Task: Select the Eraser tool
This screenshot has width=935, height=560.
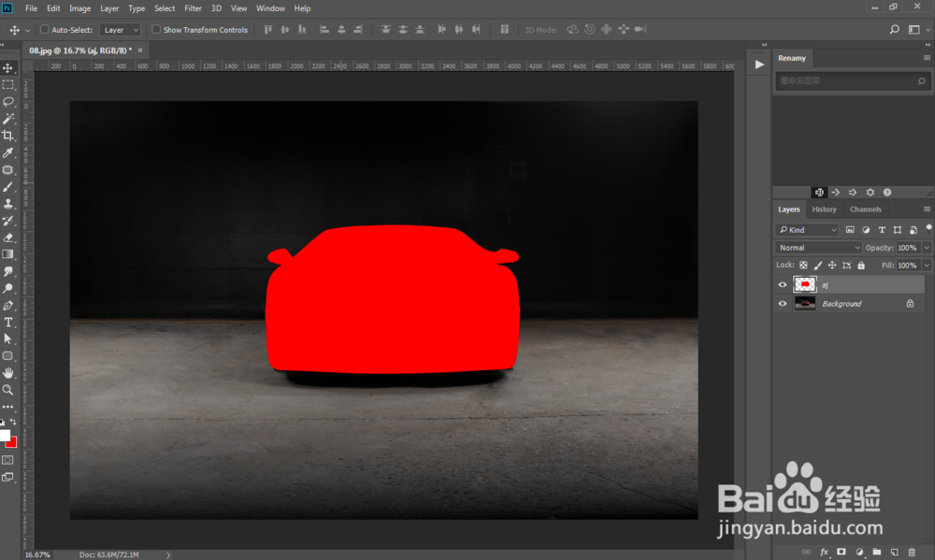Action: point(7,237)
